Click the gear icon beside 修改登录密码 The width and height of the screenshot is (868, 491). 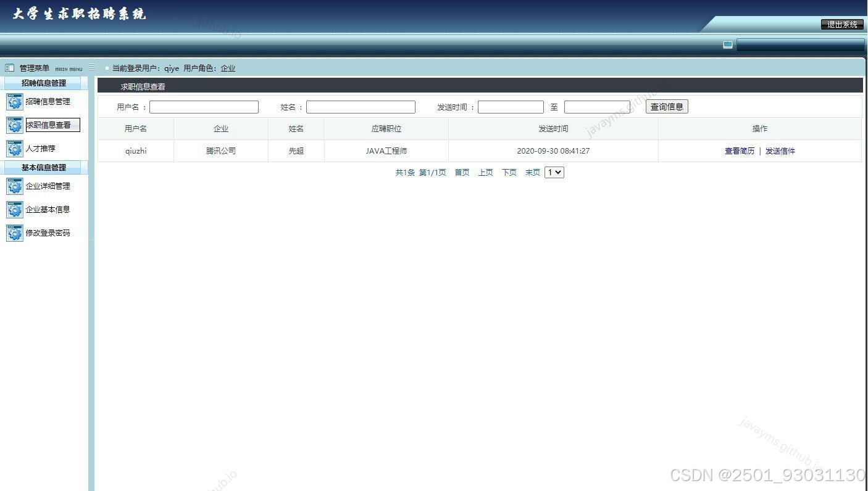[x=14, y=233]
